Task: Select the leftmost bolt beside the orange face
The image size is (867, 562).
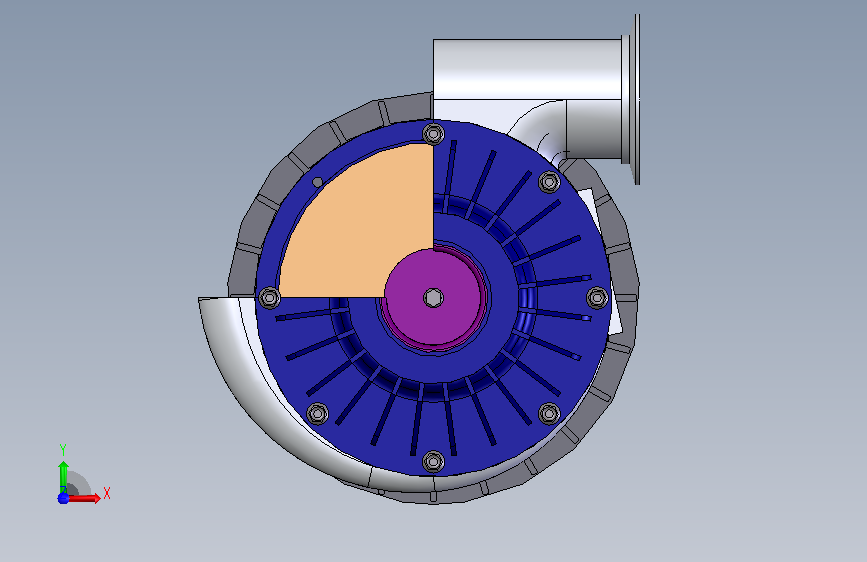Action: click(x=270, y=298)
